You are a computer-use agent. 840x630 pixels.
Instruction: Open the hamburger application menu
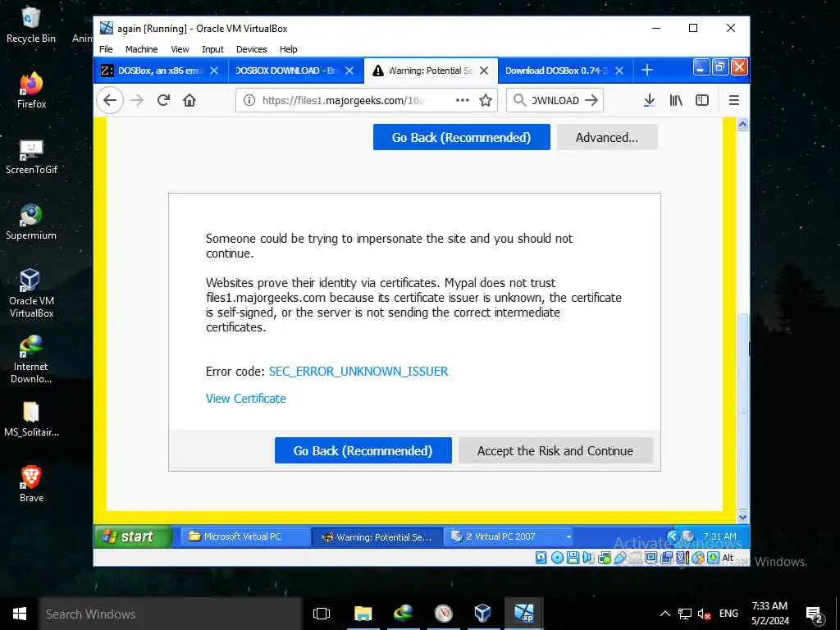click(x=734, y=100)
